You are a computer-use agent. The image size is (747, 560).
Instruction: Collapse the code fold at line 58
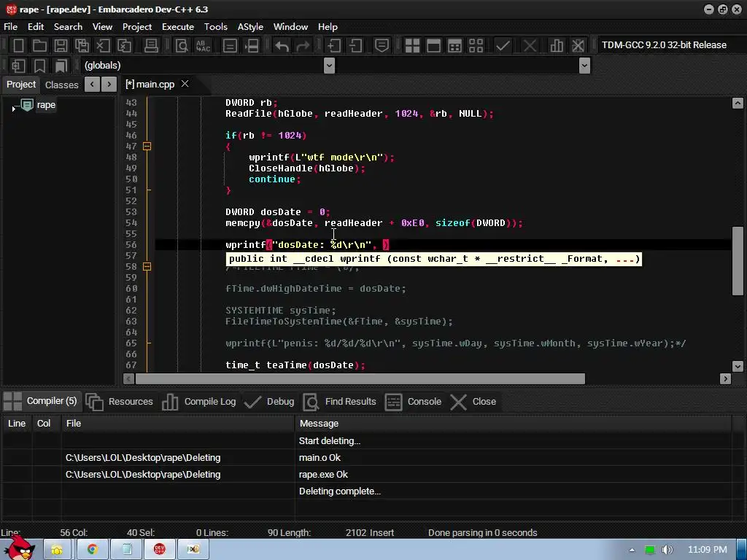tap(147, 267)
